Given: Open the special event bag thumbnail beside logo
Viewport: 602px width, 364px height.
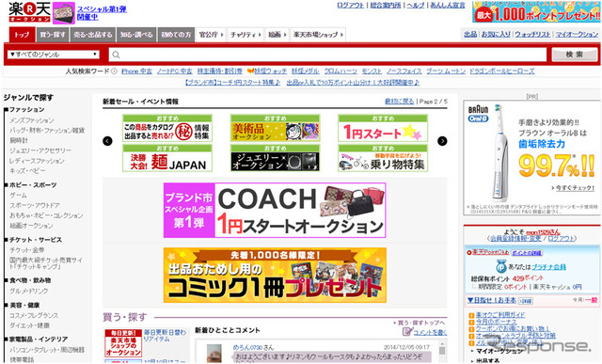Looking at the screenshot, I should click(x=63, y=13).
